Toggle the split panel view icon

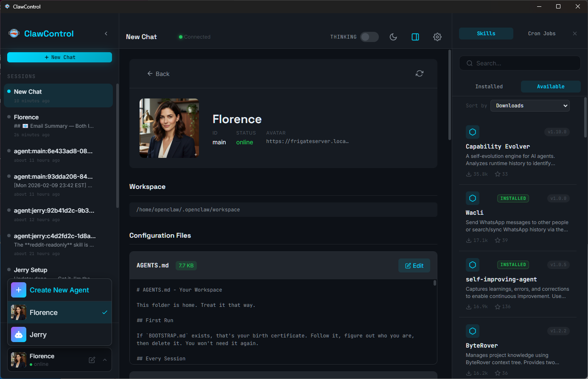(415, 37)
